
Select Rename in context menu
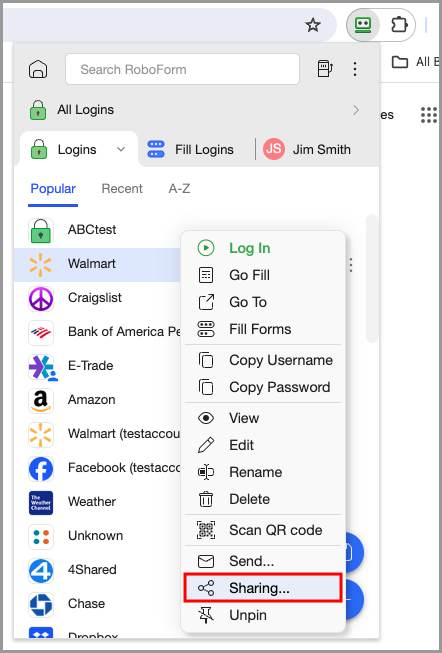[x=263, y=472]
